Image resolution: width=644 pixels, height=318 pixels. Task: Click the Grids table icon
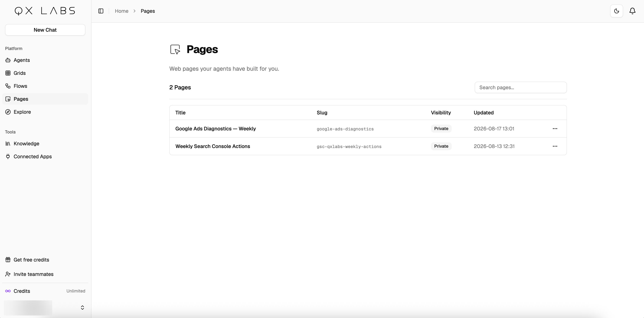tap(8, 73)
